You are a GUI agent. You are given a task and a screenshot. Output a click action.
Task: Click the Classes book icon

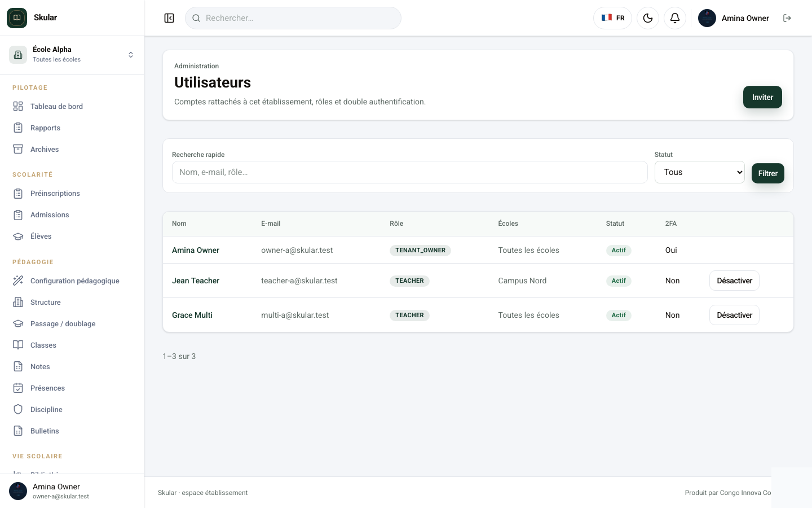point(18,345)
